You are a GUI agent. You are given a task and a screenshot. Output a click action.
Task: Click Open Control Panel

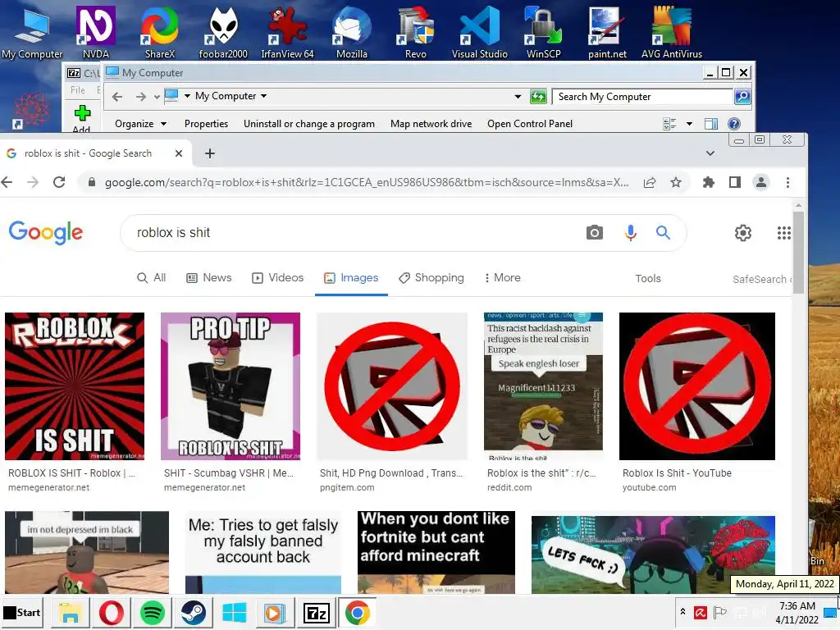click(x=530, y=124)
